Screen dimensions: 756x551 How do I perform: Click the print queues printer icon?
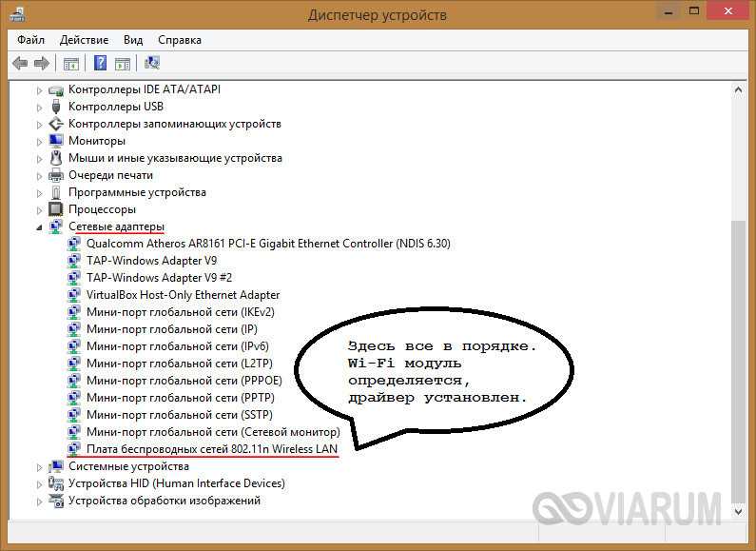tap(56, 175)
